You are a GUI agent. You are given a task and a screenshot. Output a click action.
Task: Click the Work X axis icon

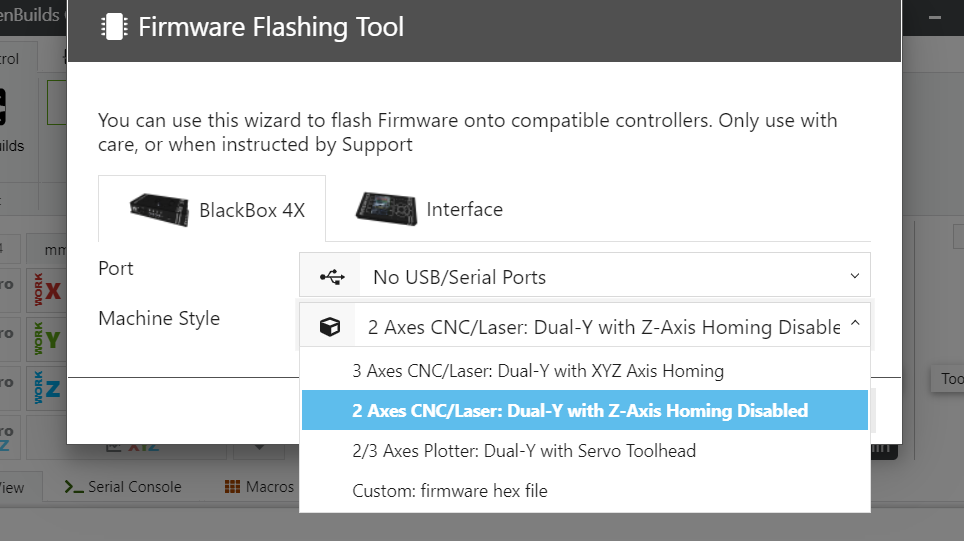click(46, 292)
